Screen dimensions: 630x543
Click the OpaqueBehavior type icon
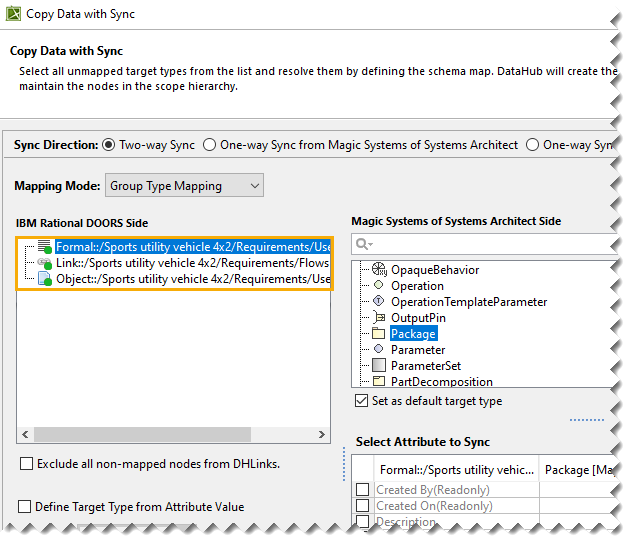pyautogui.click(x=379, y=270)
